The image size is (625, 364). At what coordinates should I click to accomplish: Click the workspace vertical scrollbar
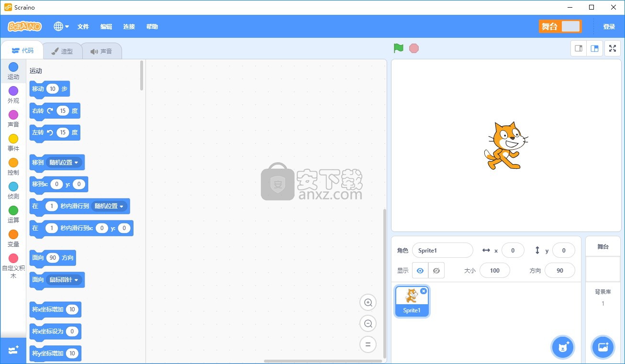pyautogui.click(x=384, y=284)
